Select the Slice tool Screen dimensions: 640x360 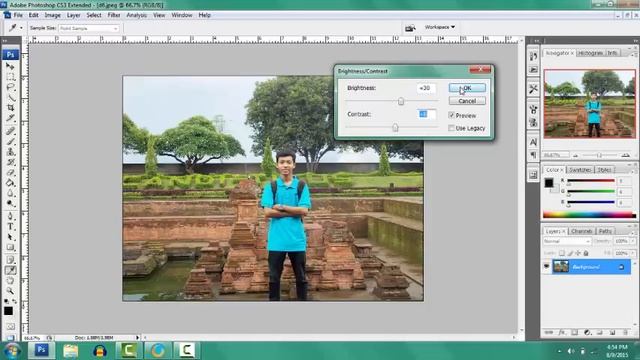(x=10, y=119)
